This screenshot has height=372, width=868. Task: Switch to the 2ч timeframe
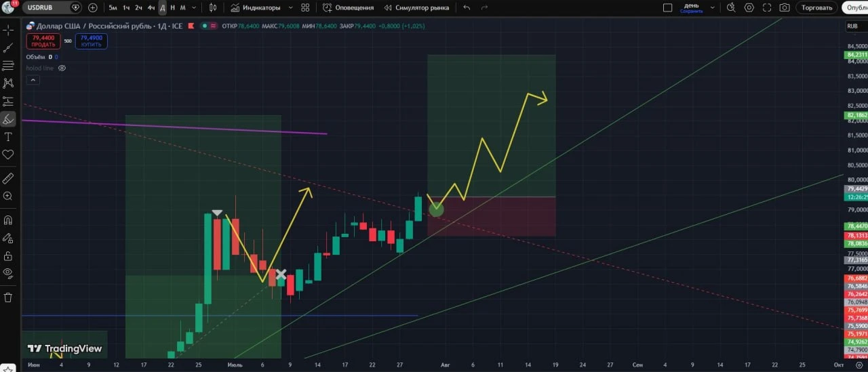[x=138, y=7]
